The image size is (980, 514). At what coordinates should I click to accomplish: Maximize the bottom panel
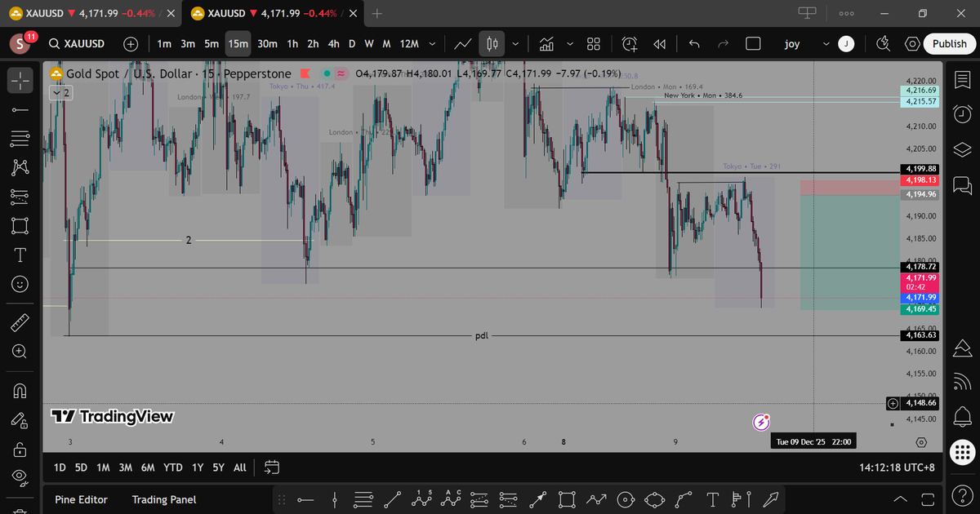pyautogui.click(x=926, y=499)
